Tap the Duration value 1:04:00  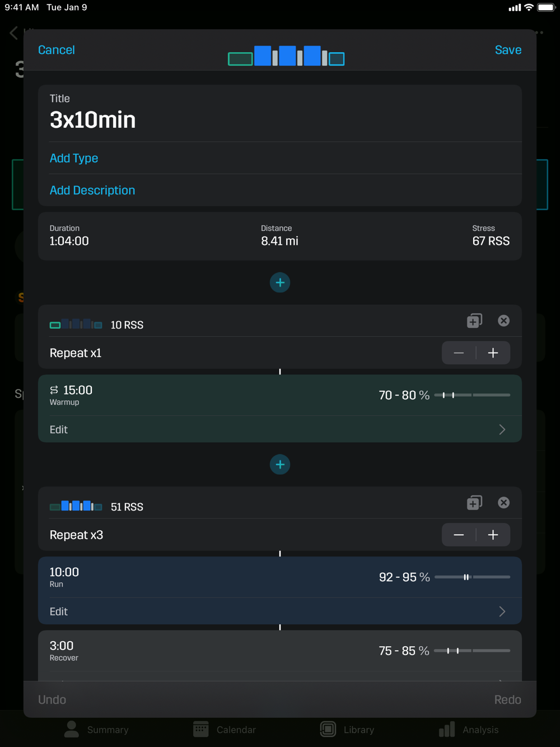pyautogui.click(x=69, y=241)
